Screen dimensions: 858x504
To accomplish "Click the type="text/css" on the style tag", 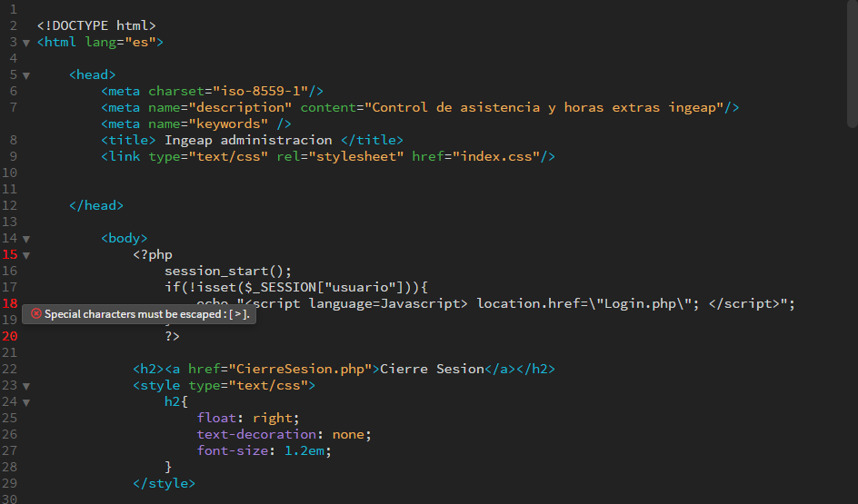I will [248, 385].
